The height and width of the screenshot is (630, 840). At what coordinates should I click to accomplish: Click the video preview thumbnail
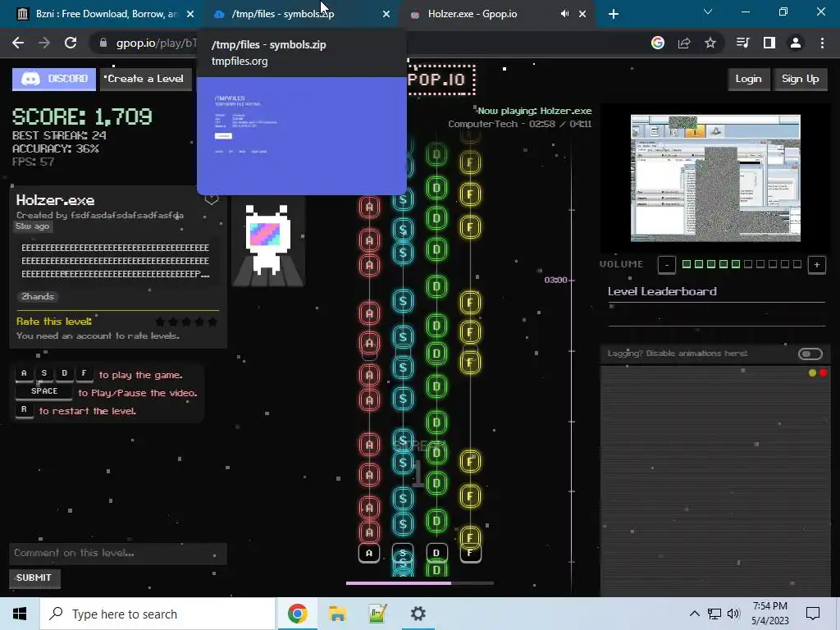715,178
